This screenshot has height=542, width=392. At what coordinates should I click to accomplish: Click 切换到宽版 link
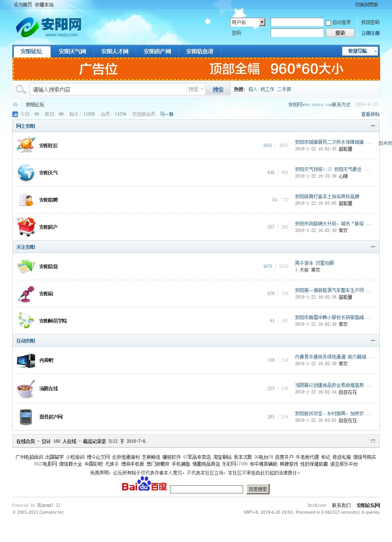tap(367, 5)
